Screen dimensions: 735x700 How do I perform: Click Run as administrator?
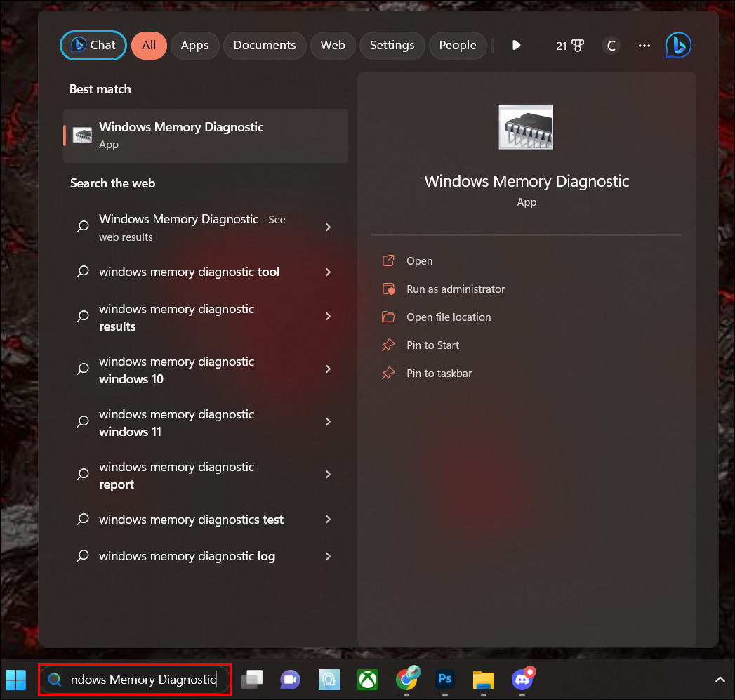[456, 289]
